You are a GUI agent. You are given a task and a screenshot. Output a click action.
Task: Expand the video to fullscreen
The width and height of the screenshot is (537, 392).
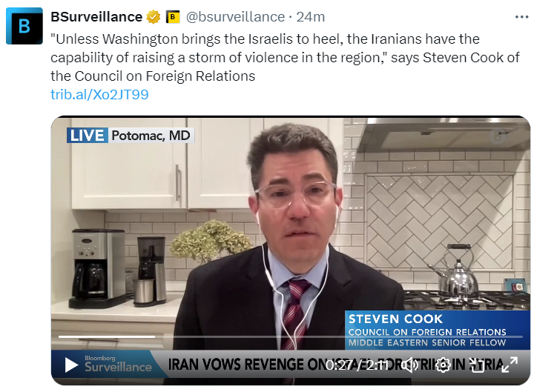point(510,365)
